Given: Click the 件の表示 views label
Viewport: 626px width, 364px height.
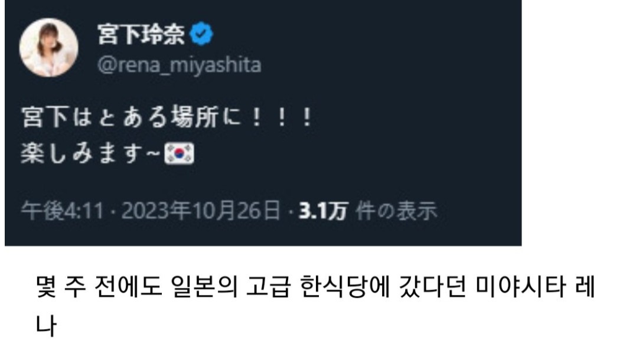Looking at the screenshot, I should (x=396, y=211).
